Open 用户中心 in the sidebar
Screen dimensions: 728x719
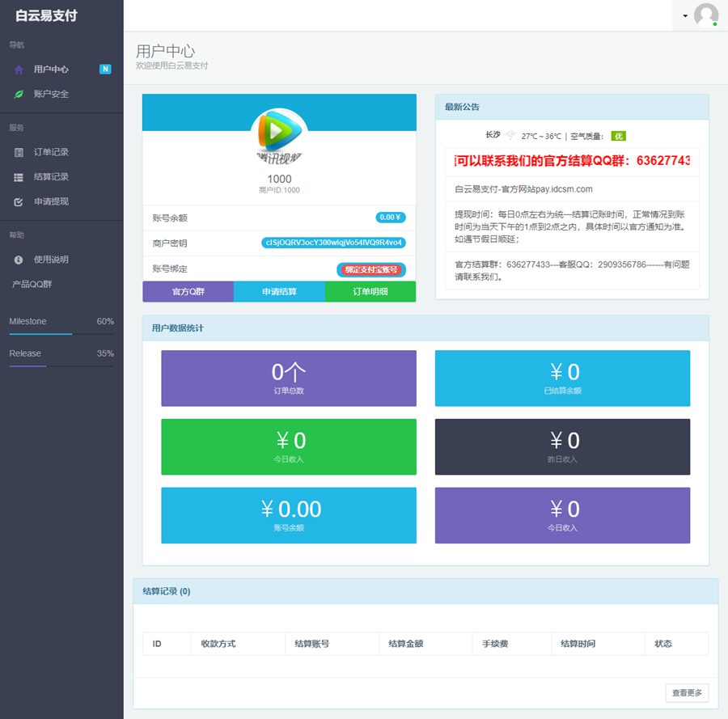[x=61, y=70]
